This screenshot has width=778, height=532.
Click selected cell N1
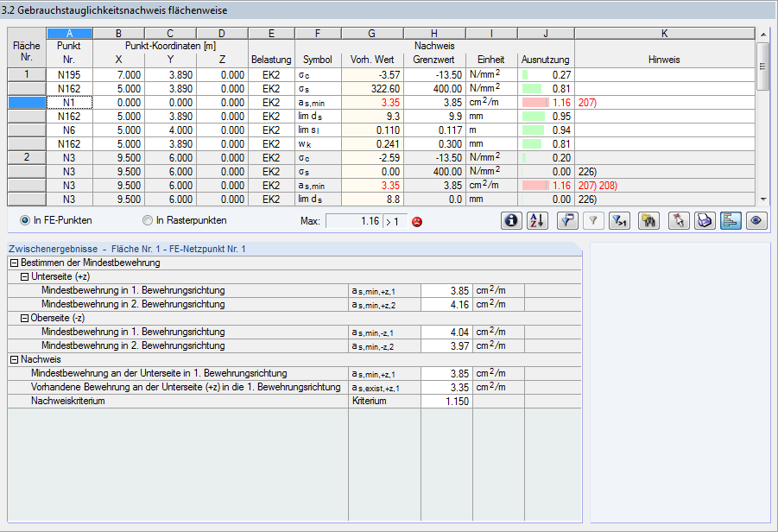(69, 103)
